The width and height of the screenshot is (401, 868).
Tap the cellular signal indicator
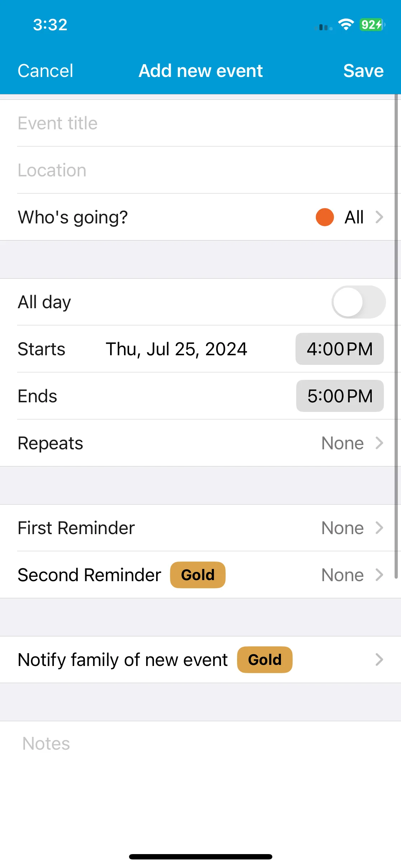pos(324,27)
